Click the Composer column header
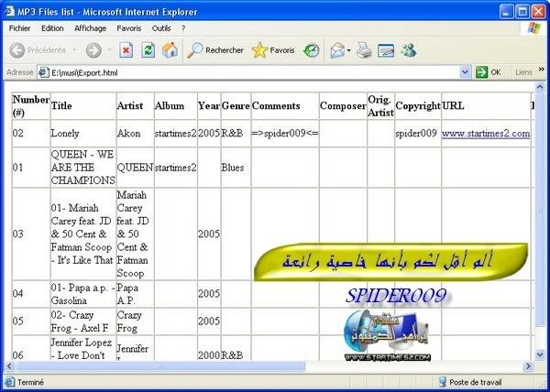This screenshot has width=550, height=392. 343,106
